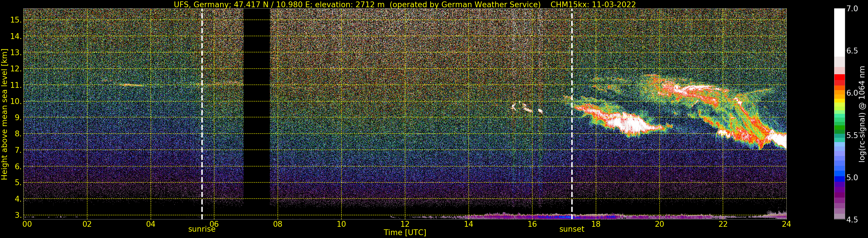Click the time axis tick '20'
The width and height of the screenshot is (868, 238).
pos(659,224)
